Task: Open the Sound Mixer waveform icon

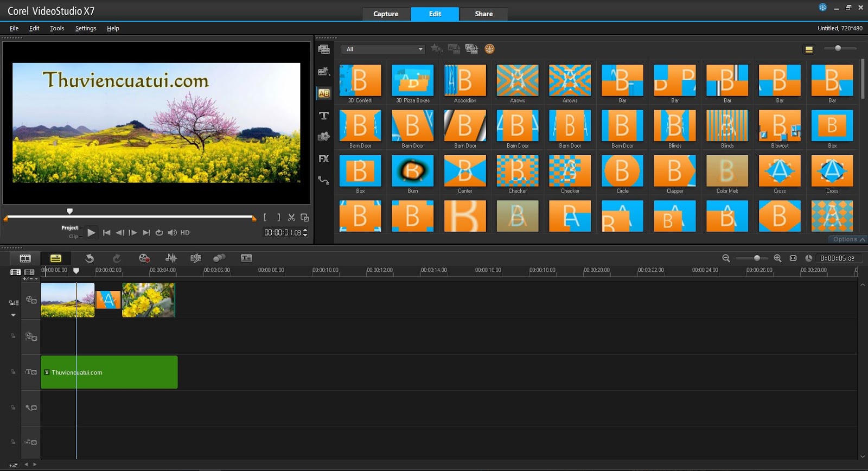Action: pyautogui.click(x=171, y=258)
